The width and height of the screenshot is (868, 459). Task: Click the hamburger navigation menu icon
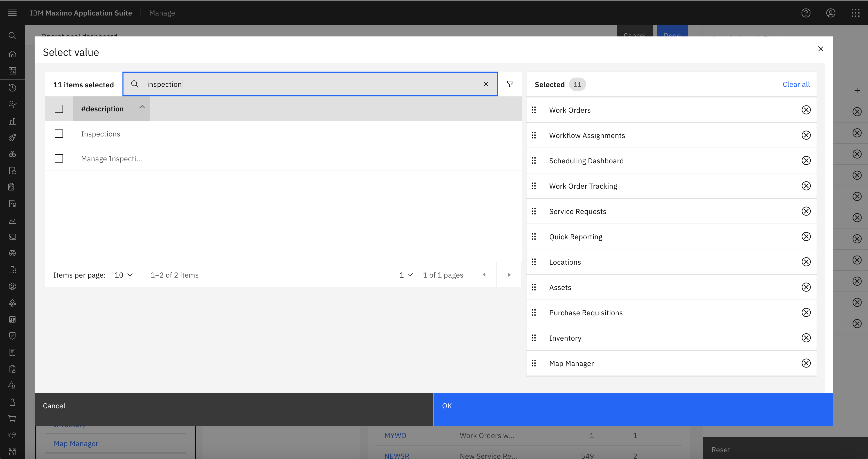(x=12, y=13)
